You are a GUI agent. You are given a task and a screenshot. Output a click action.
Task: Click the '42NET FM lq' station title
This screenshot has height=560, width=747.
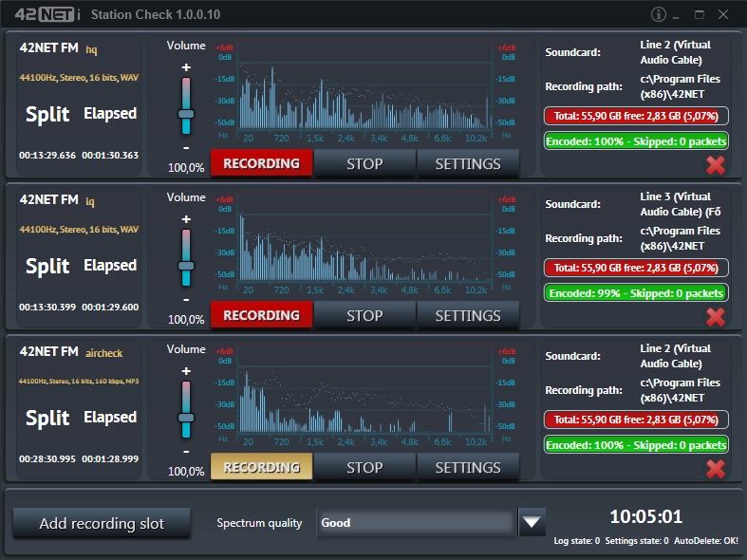tap(57, 200)
